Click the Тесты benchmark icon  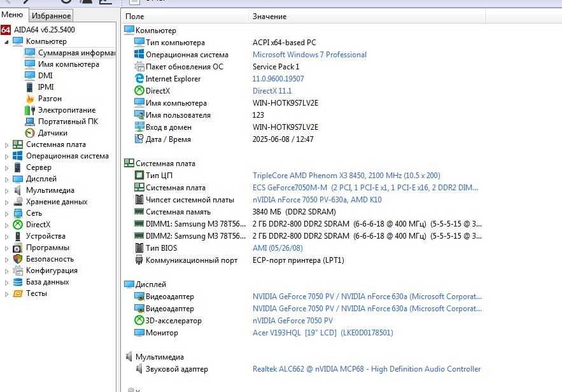pyautogui.click(x=18, y=293)
